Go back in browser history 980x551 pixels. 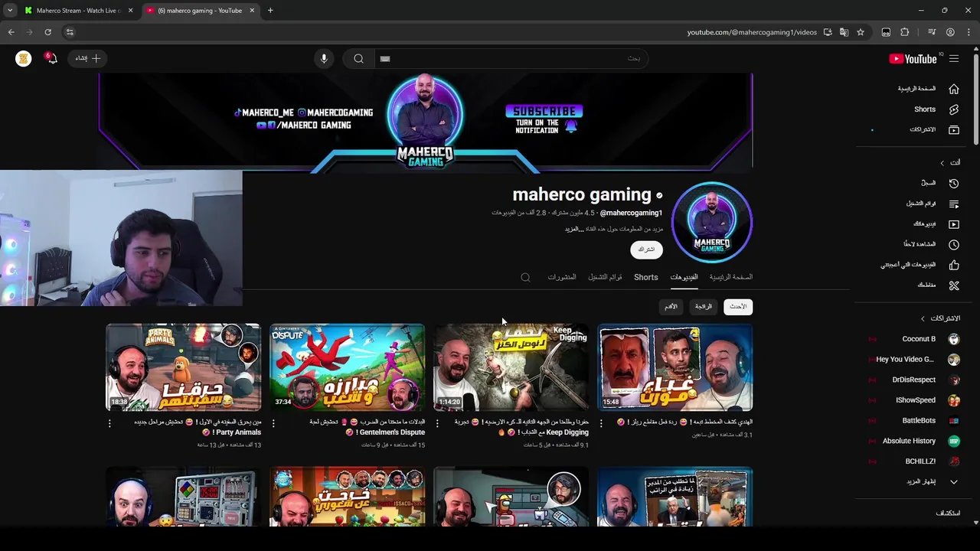pyautogui.click(x=11, y=32)
